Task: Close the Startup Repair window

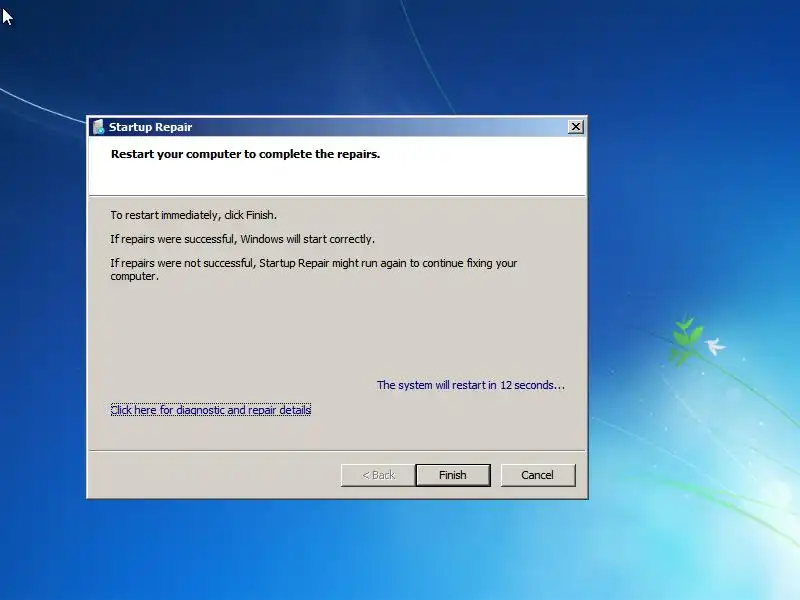Action: click(x=576, y=127)
